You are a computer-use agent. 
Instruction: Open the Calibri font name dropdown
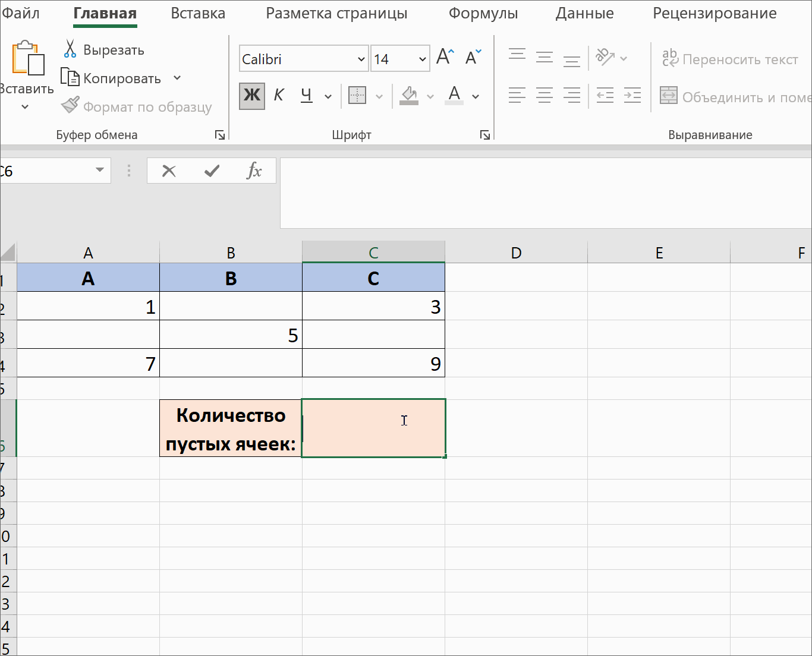[x=361, y=59]
